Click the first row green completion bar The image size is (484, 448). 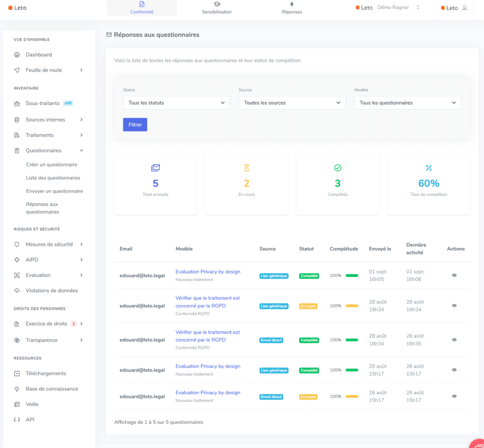[352, 275]
